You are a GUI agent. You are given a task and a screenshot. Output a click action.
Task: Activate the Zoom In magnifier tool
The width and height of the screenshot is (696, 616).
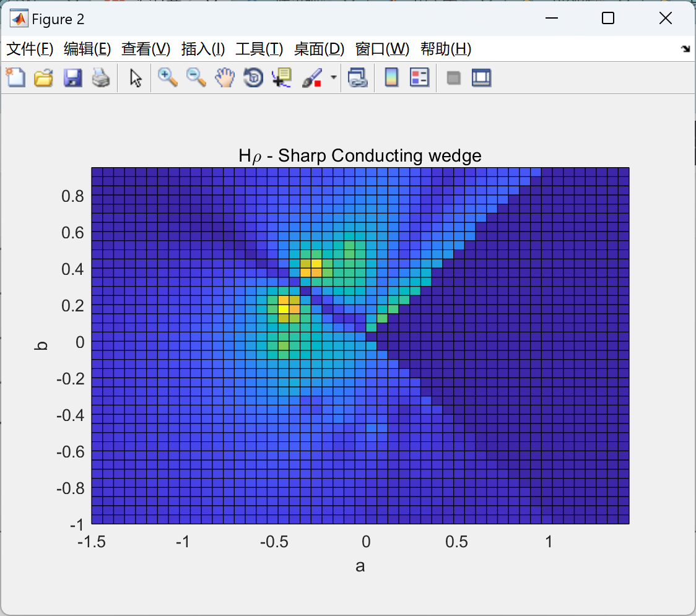click(168, 77)
